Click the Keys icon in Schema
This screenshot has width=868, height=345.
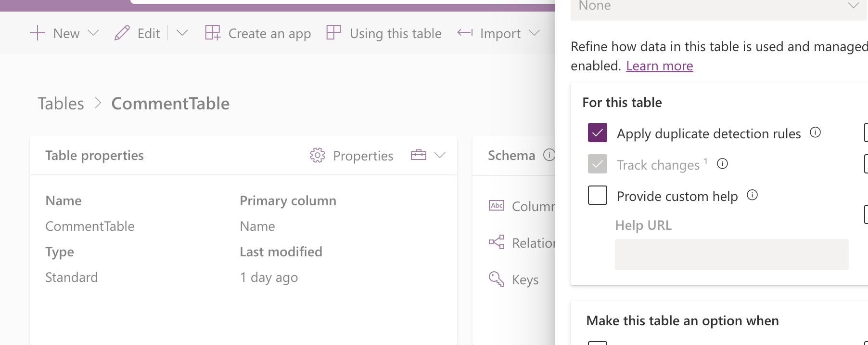[x=496, y=279]
